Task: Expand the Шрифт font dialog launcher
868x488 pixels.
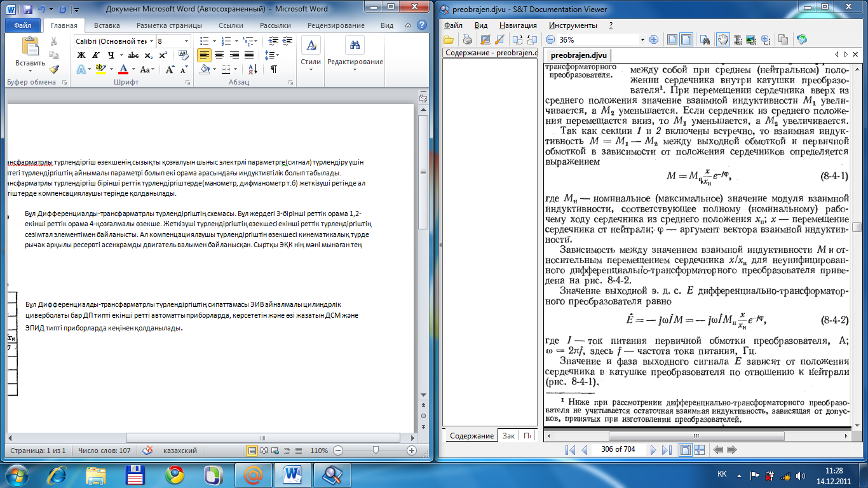Action: [x=187, y=83]
